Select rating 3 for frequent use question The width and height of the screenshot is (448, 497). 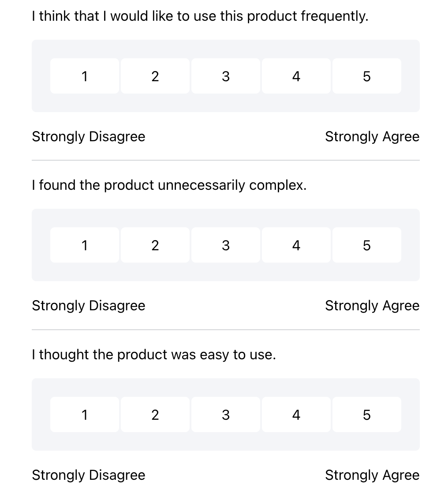click(225, 76)
